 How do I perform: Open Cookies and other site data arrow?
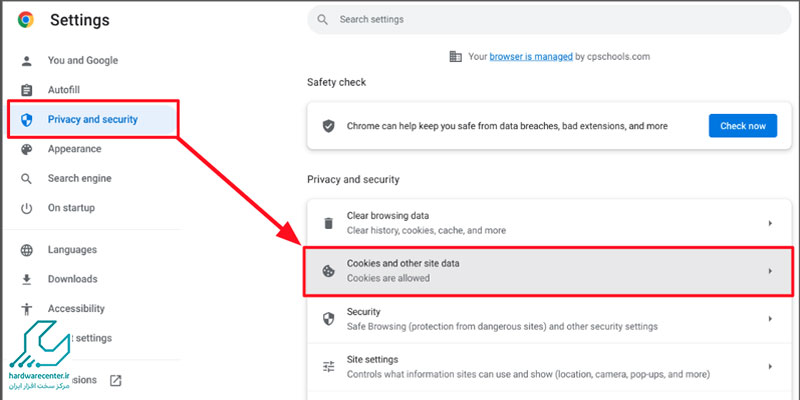(x=770, y=271)
